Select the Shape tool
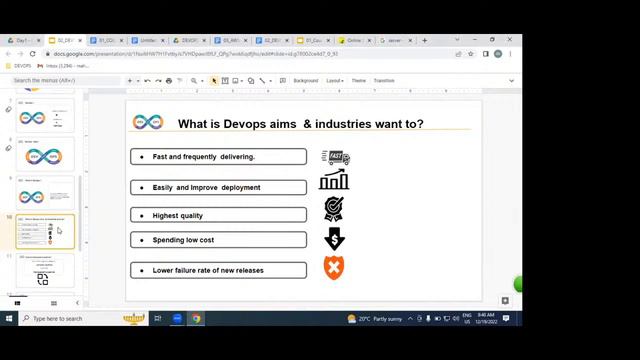 [251, 81]
